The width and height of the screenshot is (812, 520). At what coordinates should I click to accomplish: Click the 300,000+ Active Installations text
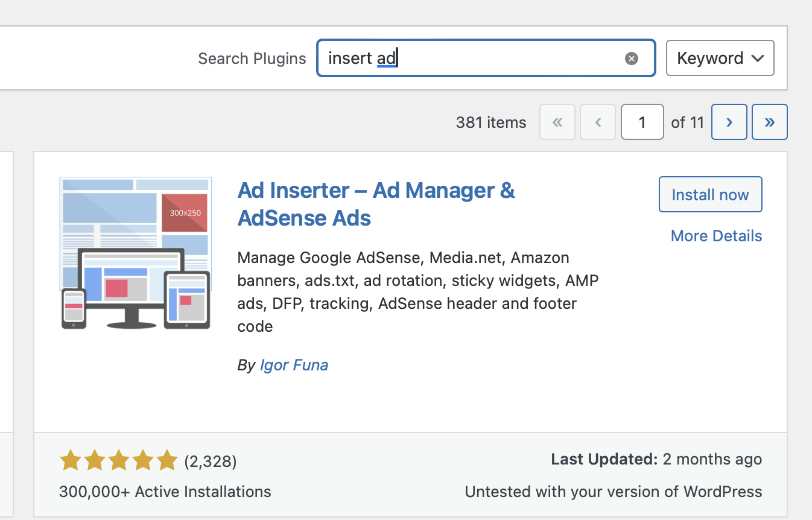[165, 492]
